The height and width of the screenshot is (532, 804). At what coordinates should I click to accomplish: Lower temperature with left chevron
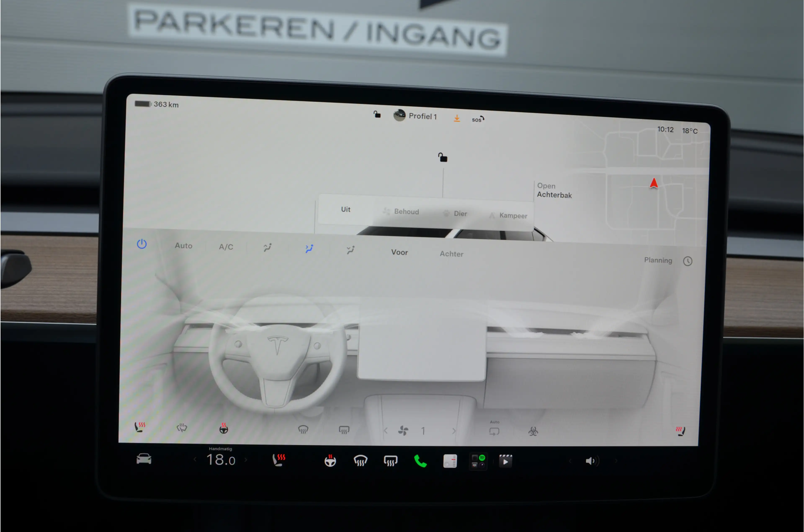pos(195,460)
